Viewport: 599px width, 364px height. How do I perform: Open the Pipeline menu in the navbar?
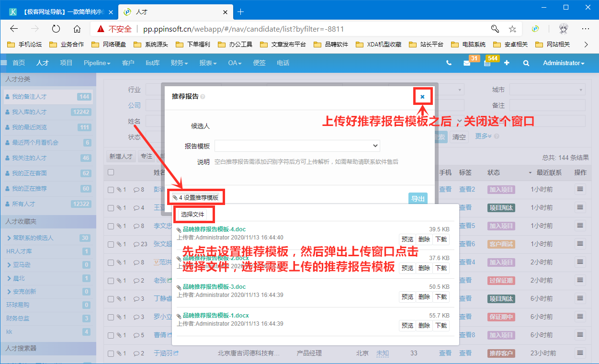click(97, 63)
